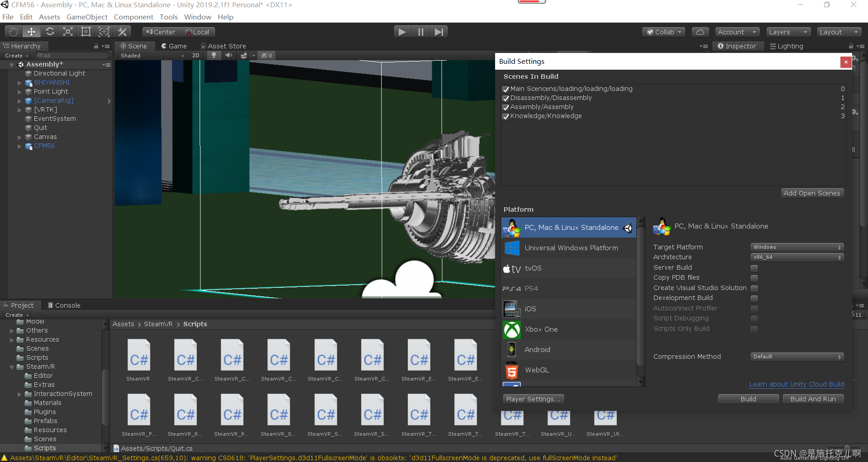
Task: Click Build And Run button
Action: coord(813,399)
